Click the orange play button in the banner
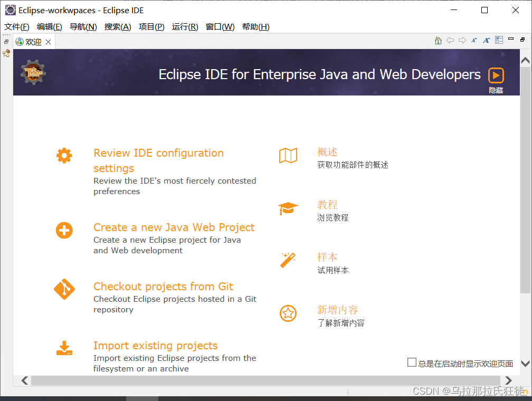 click(x=496, y=75)
